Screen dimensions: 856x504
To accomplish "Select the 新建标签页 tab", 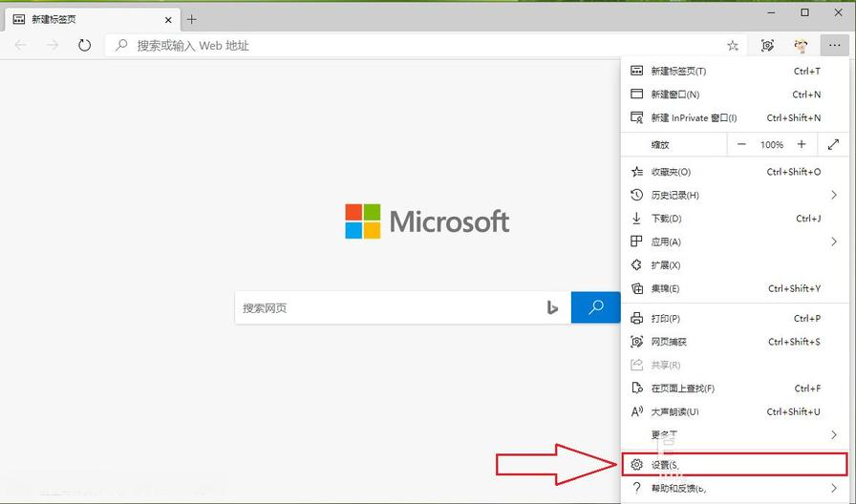I will click(93, 20).
